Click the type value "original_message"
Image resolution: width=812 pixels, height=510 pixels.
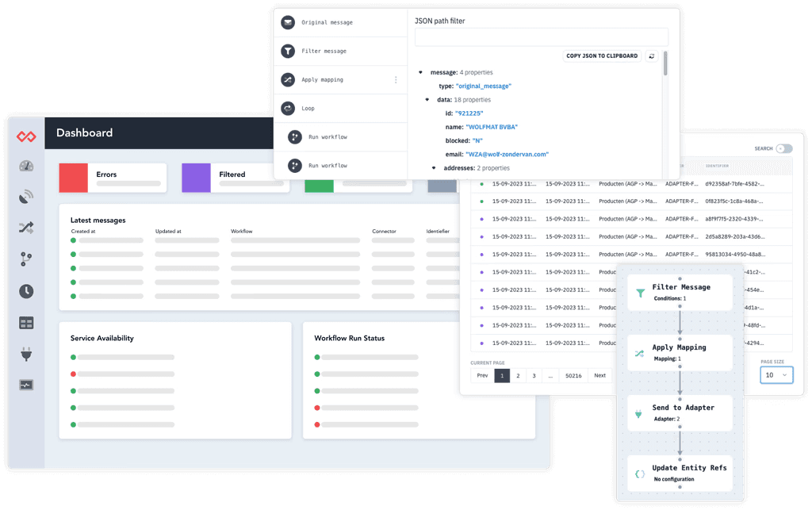coord(483,86)
